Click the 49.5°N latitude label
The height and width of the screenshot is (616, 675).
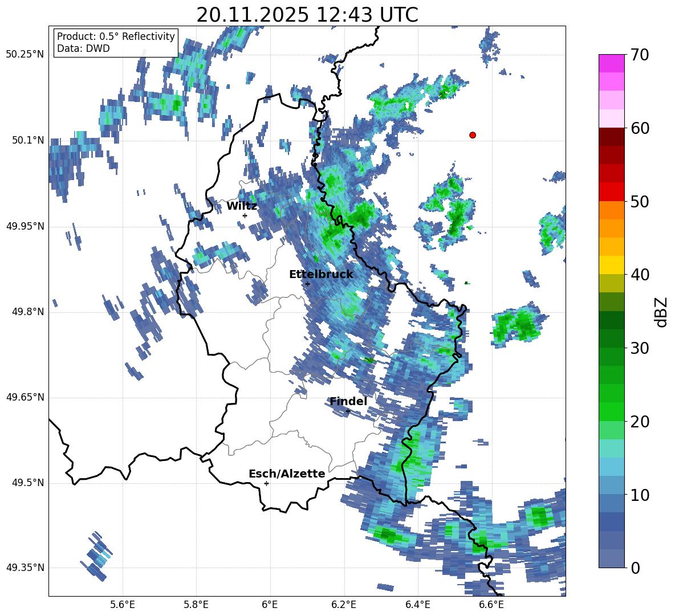click(x=28, y=483)
